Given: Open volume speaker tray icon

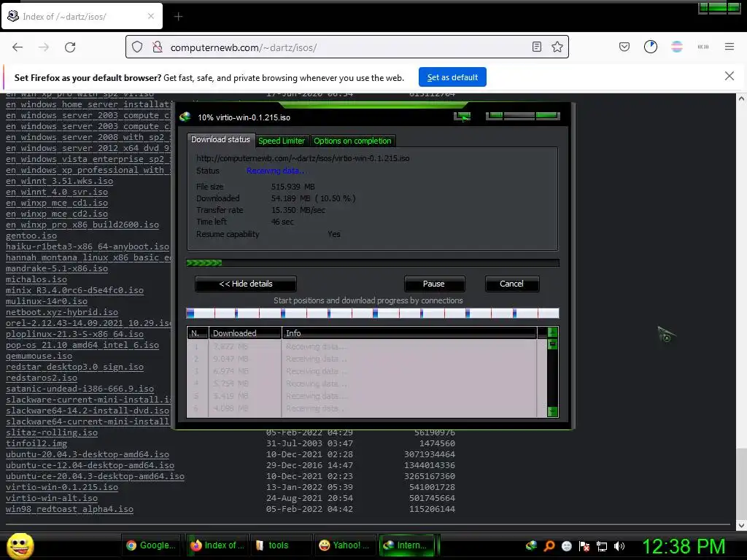Looking at the screenshot, I should [619, 545].
